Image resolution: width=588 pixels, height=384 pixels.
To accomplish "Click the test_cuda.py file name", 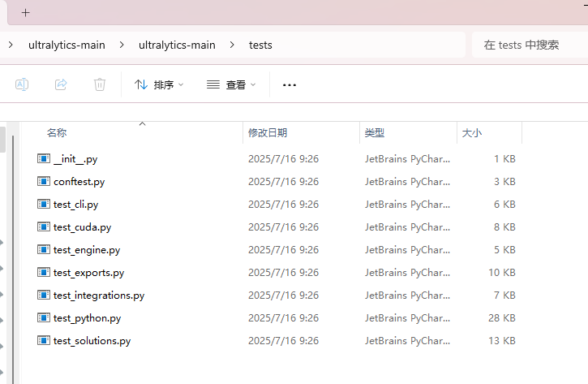I will pyautogui.click(x=83, y=227).
